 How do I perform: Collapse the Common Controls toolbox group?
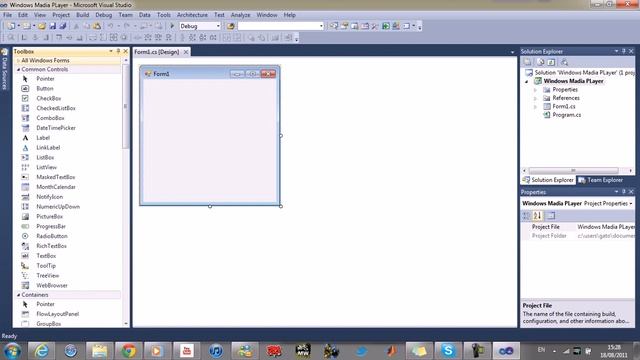pyautogui.click(x=18, y=70)
